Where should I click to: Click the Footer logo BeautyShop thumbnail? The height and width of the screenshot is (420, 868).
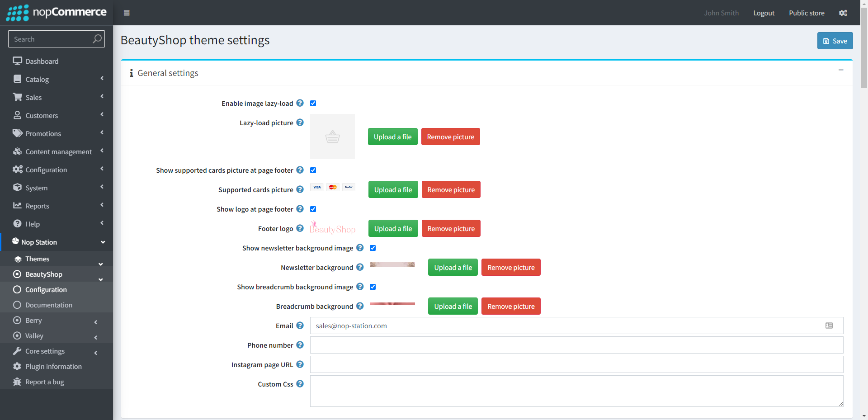click(333, 227)
